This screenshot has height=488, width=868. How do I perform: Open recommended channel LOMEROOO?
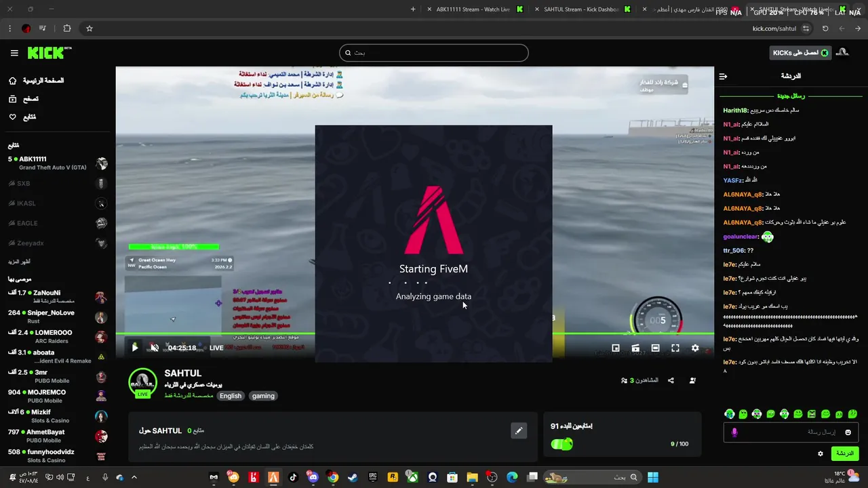click(x=58, y=337)
